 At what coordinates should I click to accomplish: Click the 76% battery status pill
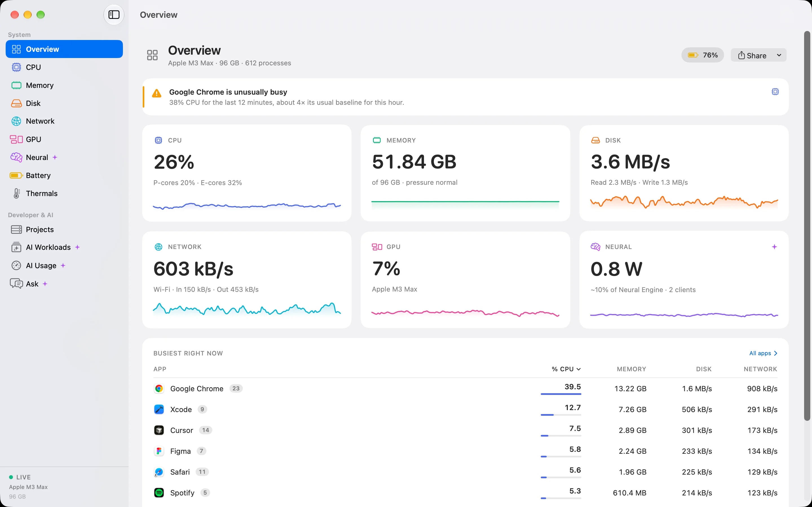702,55
